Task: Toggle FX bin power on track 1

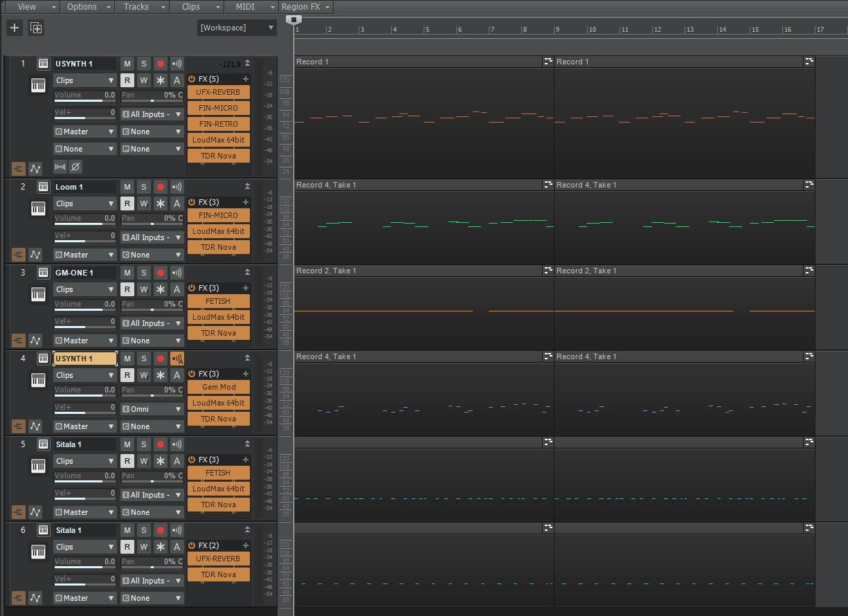Action: (x=192, y=79)
